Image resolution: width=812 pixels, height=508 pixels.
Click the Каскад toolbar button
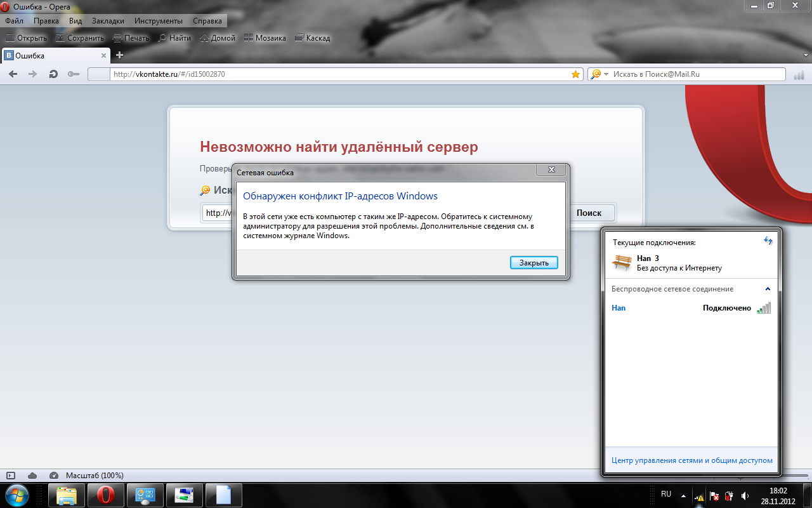pyautogui.click(x=313, y=38)
